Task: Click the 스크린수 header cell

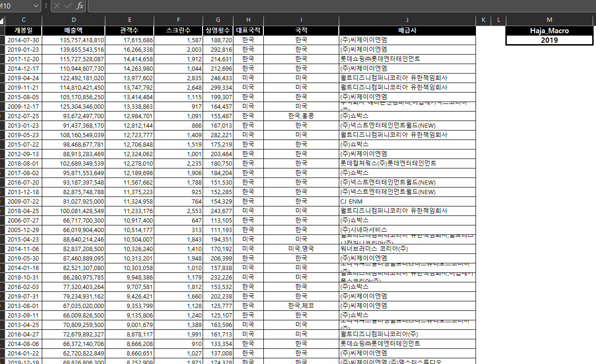Action: (x=179, y=30)
